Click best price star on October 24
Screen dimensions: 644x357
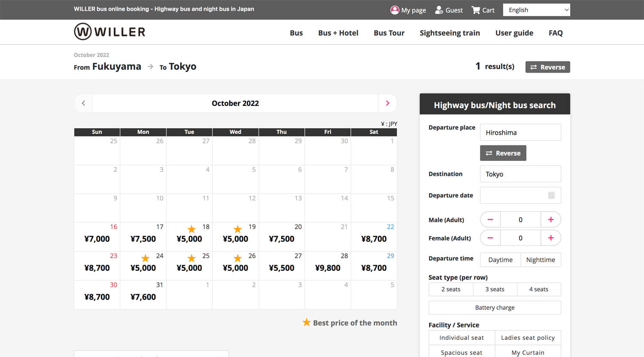(146, 258)
